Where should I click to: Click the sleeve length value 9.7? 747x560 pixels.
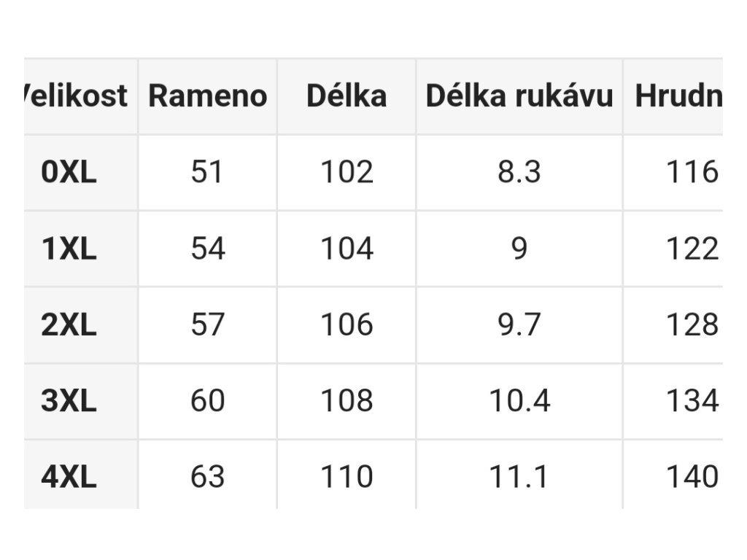(519, 324)
